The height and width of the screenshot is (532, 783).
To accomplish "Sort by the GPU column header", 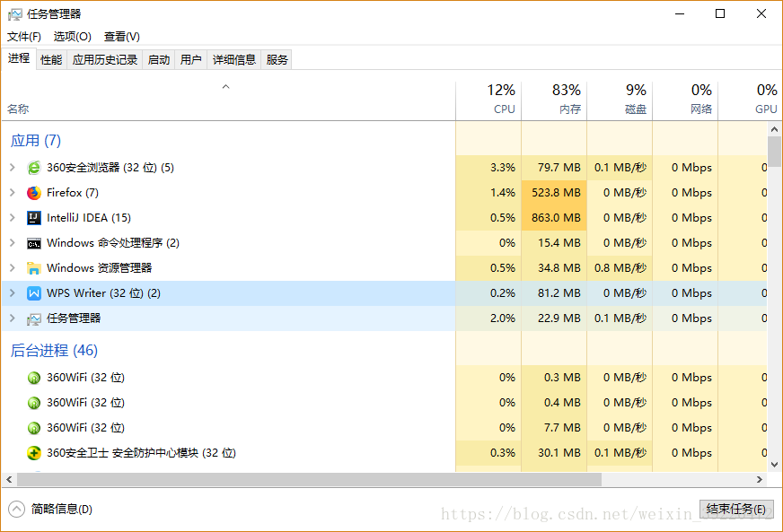I will [750, 100].
